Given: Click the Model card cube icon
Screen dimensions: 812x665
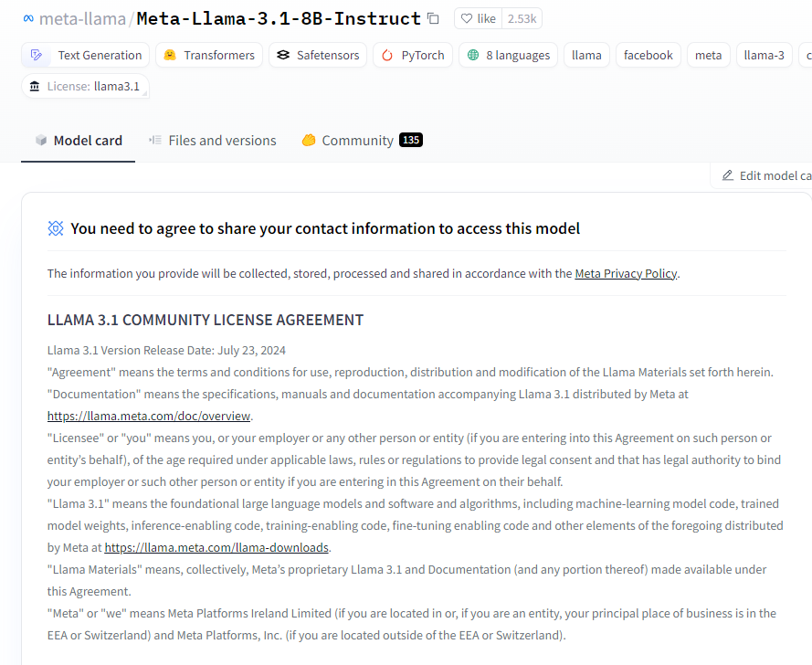Looking at the screenshot, I should tap(41, 141).
